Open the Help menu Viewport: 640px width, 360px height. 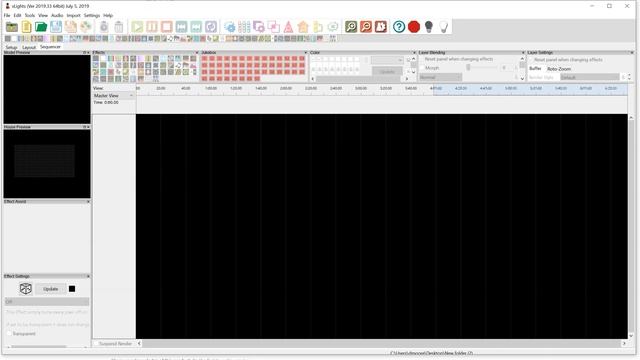108,15
